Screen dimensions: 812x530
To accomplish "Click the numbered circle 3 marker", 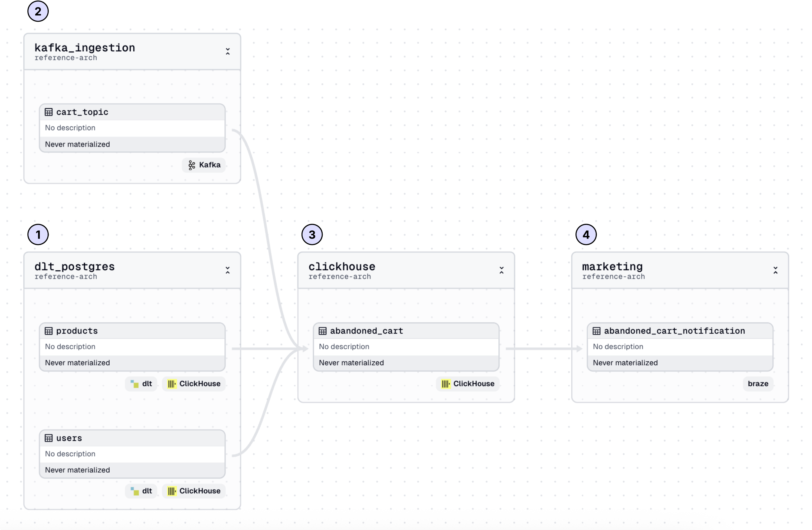I will [312, 234].
